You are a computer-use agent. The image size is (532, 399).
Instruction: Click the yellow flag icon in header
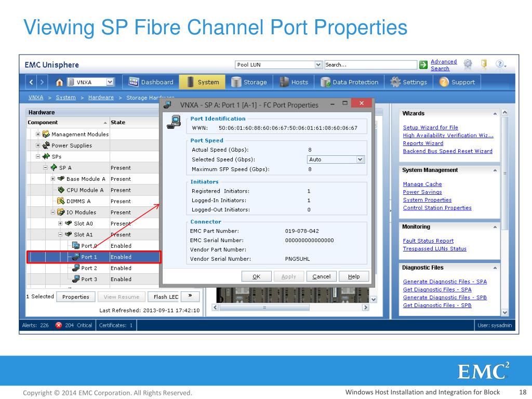point(484,64)
